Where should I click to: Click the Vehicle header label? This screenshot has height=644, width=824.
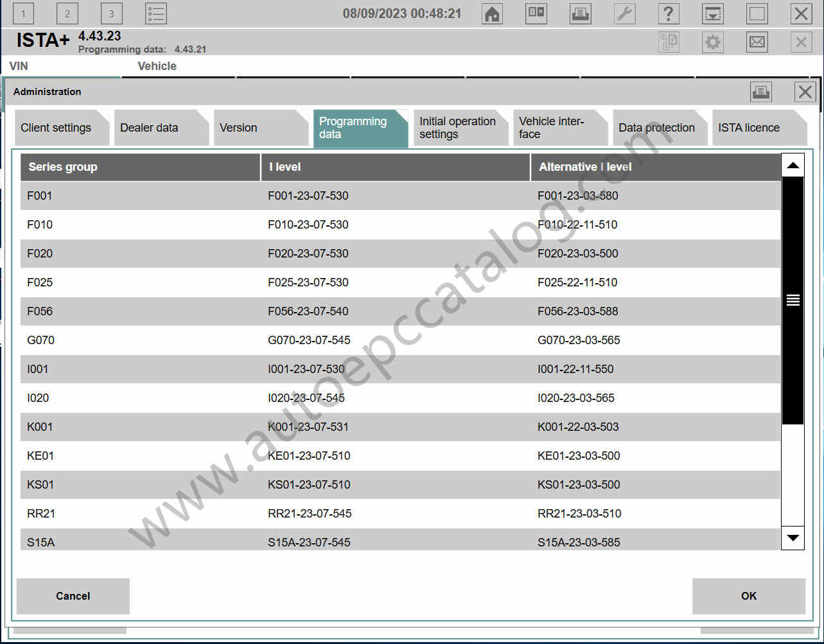157,66
